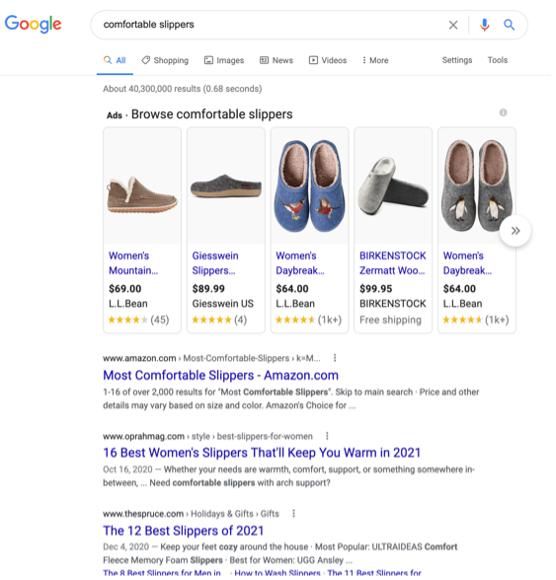
Task: Start voice search with the microphone icon
Action: coord(484,25)
